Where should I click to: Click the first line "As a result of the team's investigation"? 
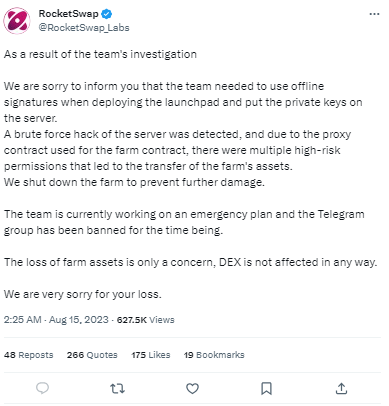[x=100, y=54]
